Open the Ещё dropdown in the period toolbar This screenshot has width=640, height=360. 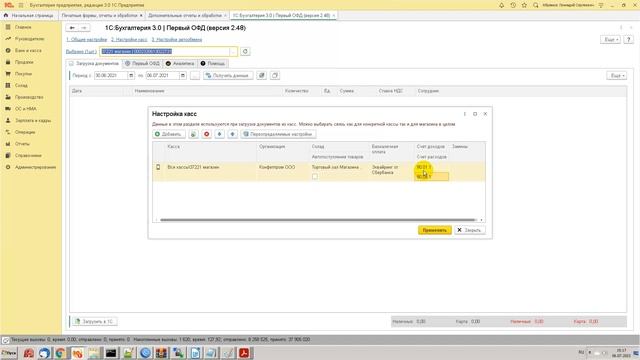(x=616, y=76)
